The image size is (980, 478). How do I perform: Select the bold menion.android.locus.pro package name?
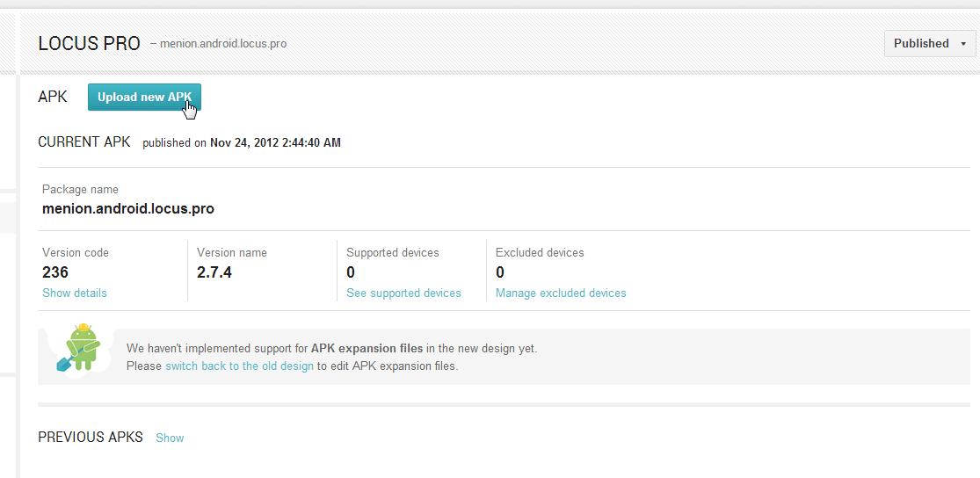click(x=128, y=209)
